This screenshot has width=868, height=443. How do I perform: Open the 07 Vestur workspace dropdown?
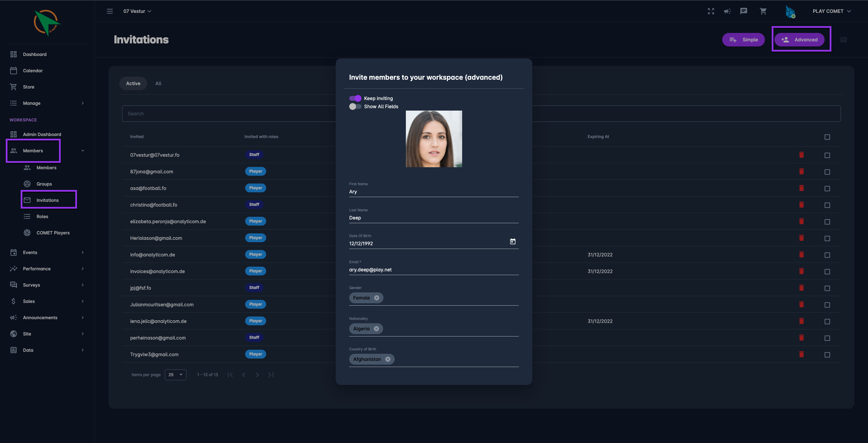(137, 11)
